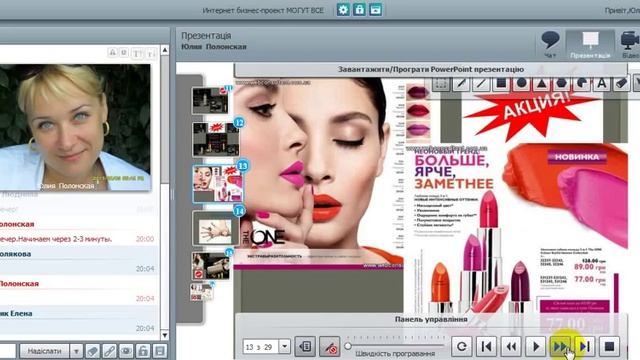The image size is (640, 360).
Task: Switch to the Чат tab
Action: point(550,44)
